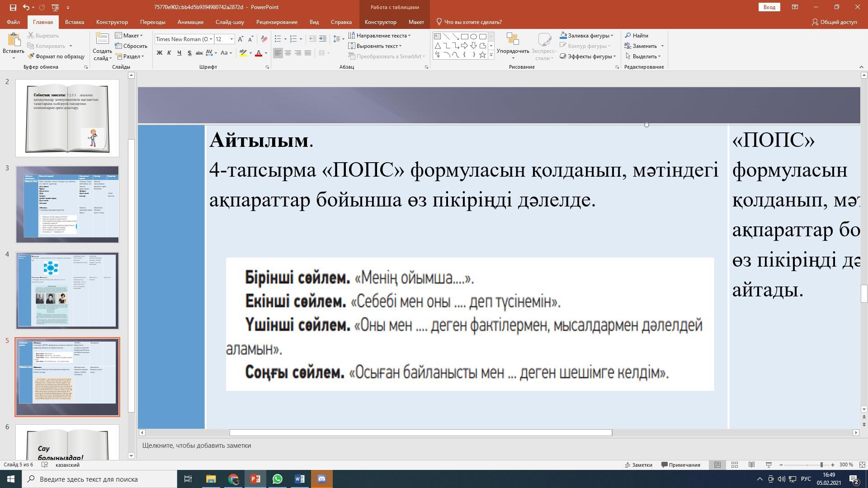
Task: Click the Format Painter (Формат по образцу) button
Action: (x=56, y=56)
